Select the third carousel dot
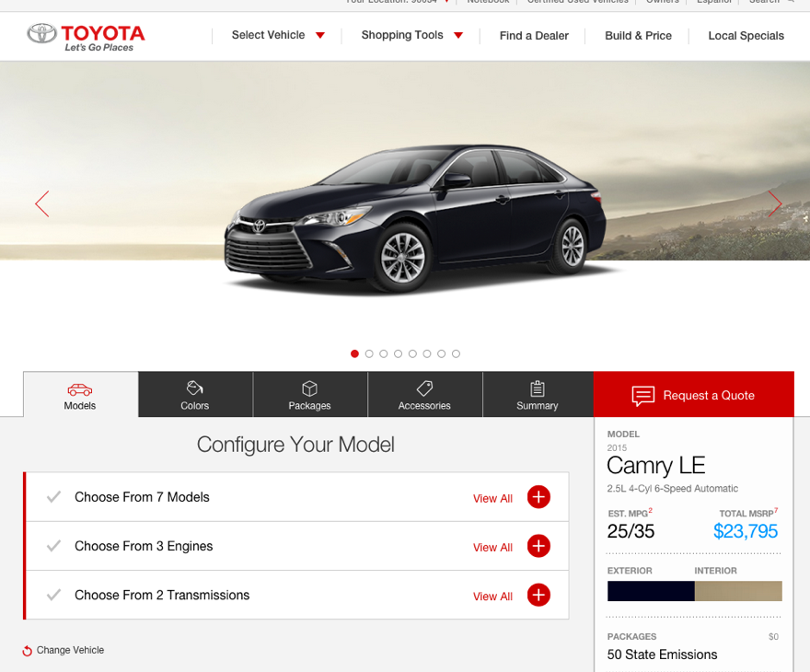Screen dimensions: 810x672 coord(383,353)
